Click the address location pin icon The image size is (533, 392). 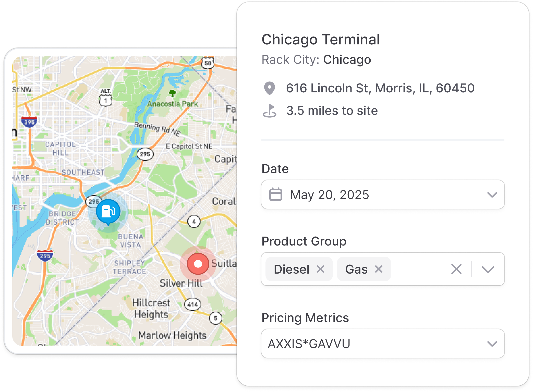coord(269,88)
